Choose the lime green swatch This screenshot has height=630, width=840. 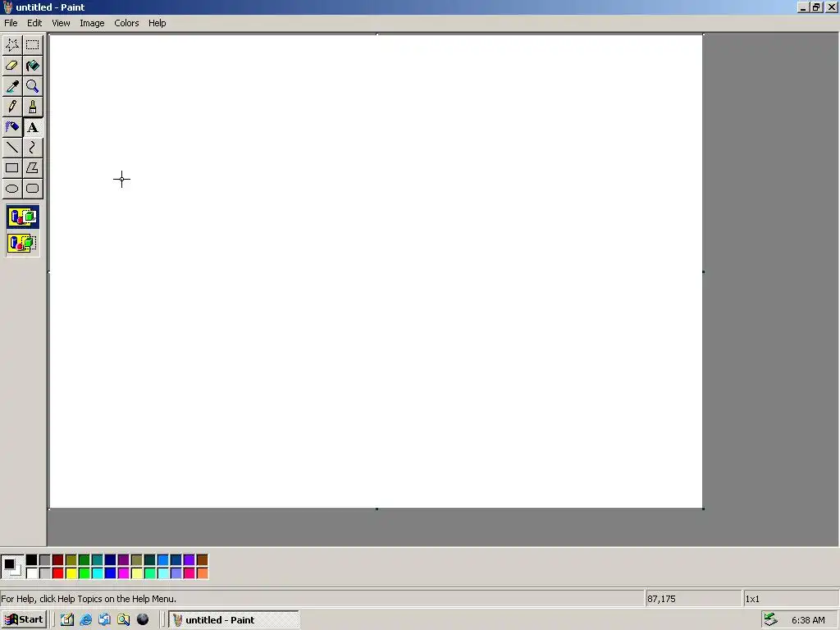(84, 573)
